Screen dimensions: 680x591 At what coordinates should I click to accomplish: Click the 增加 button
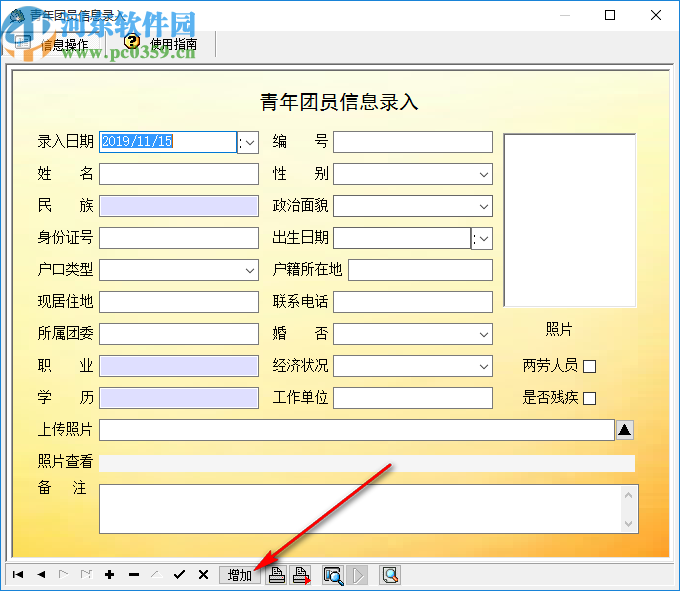[240, 575]
